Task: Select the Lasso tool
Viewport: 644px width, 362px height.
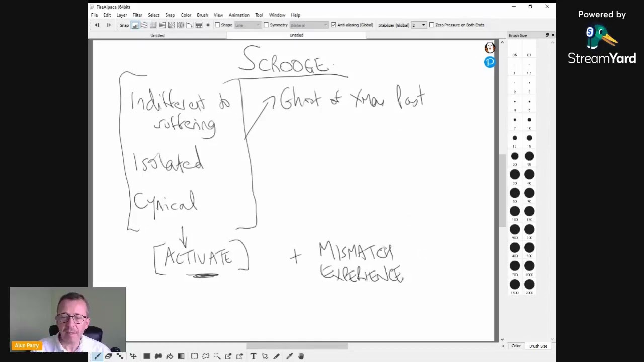Action: click(x=206, y=356)
